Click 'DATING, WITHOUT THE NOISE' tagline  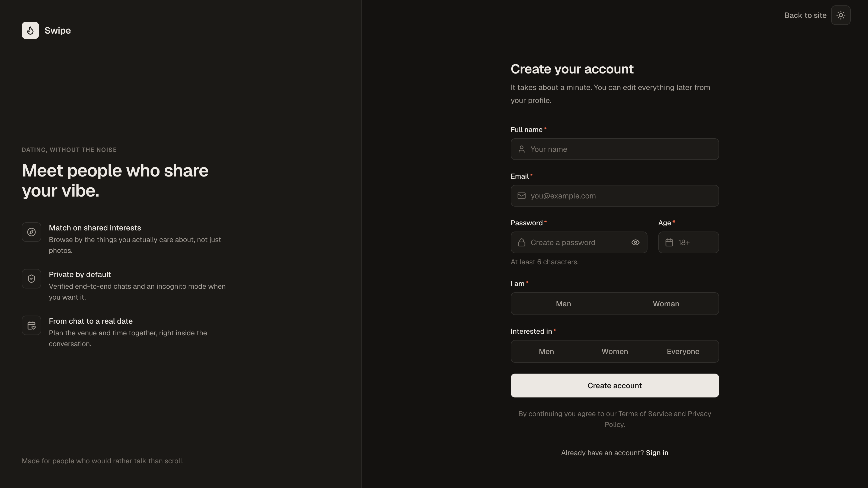69,150
